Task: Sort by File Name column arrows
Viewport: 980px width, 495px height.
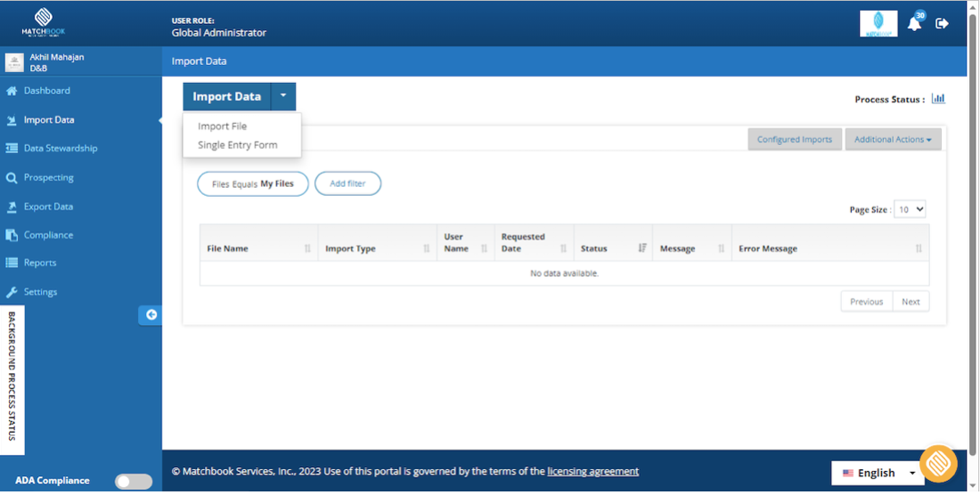Action: [307, 248]
